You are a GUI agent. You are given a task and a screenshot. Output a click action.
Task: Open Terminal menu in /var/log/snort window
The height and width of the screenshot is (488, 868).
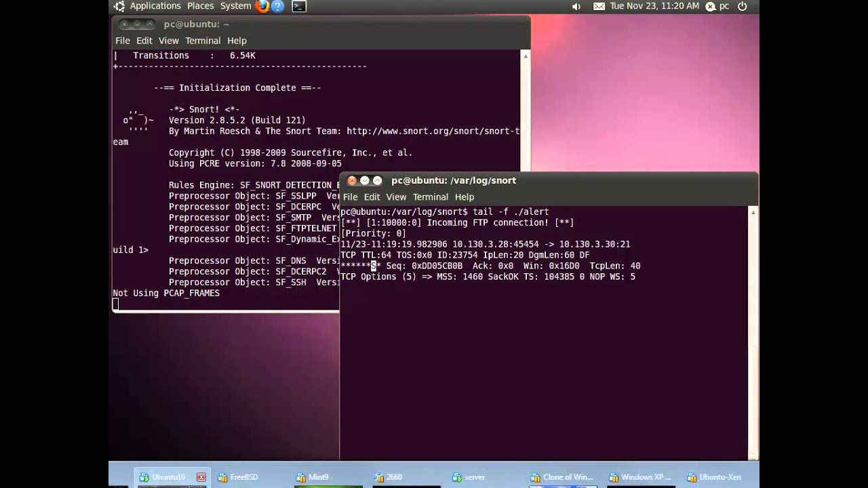point(431,197)
